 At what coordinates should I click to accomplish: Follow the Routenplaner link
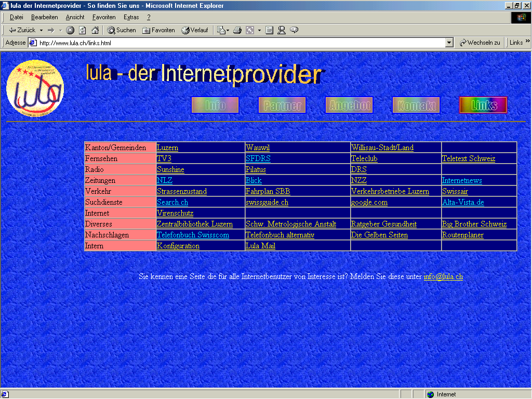coord(463,235)
